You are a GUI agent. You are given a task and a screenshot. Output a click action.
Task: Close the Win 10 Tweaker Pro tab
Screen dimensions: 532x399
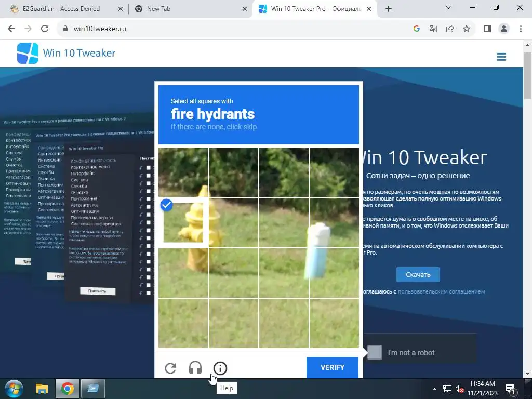click(369, 9)
